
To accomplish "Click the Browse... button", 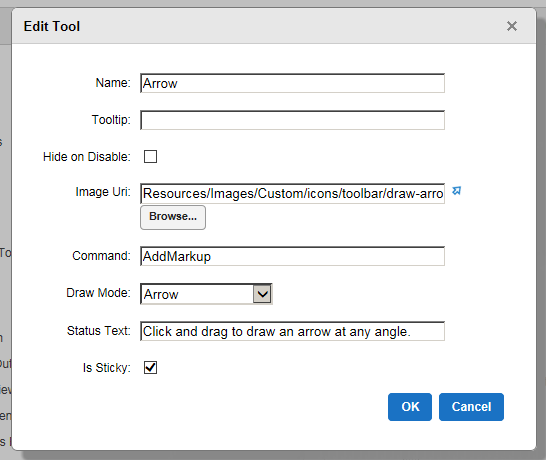I will pyautogui.click(x=173, y=217).
